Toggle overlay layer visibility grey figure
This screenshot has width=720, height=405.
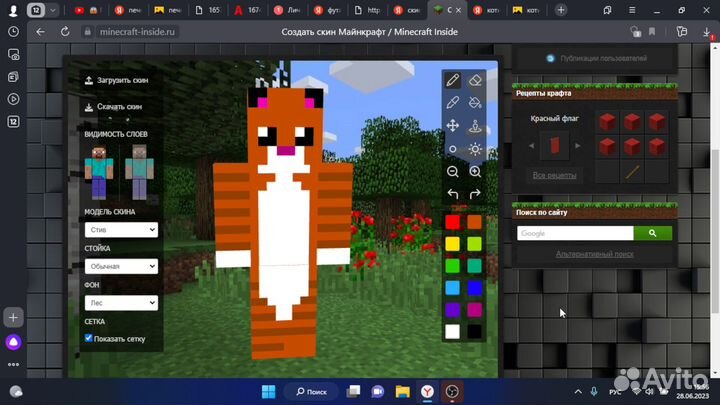(x=139, y=172)
